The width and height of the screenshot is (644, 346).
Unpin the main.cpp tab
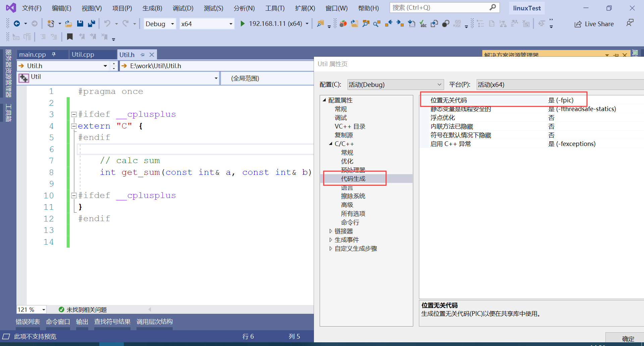click(54, 54)
